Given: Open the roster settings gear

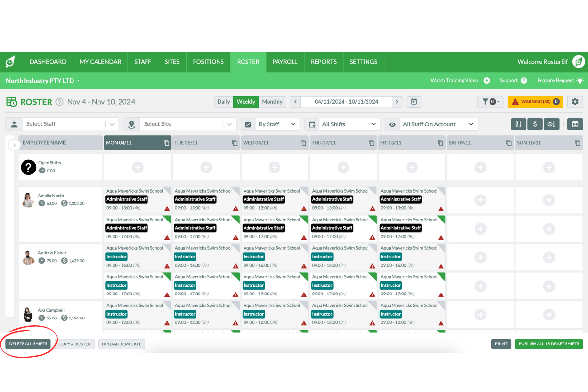Looking at the screenshot, I should point(575,102).
